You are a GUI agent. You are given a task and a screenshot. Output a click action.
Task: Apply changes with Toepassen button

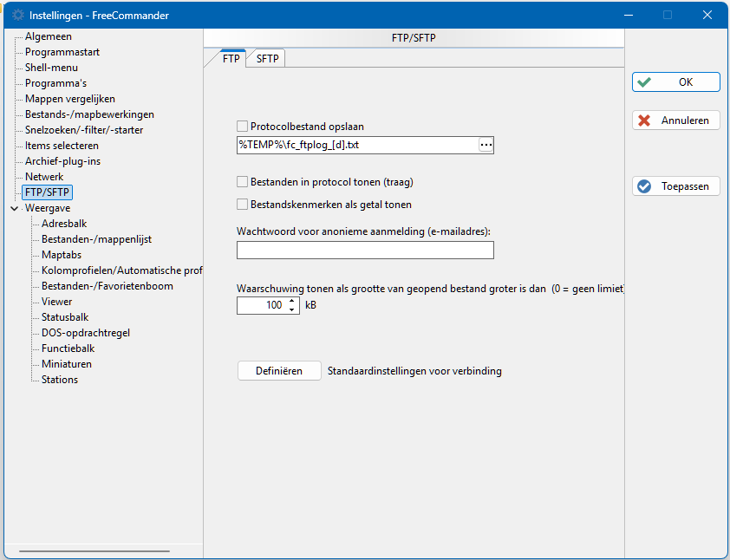676,186
